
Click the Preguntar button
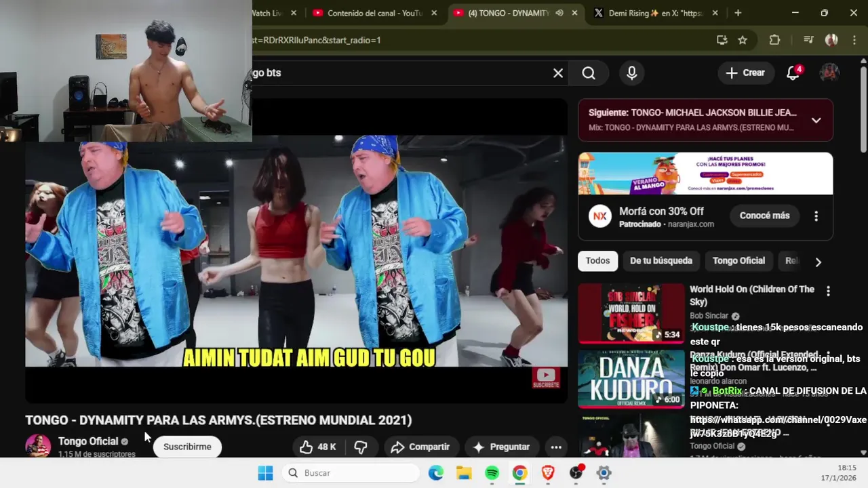click(501, 447)
